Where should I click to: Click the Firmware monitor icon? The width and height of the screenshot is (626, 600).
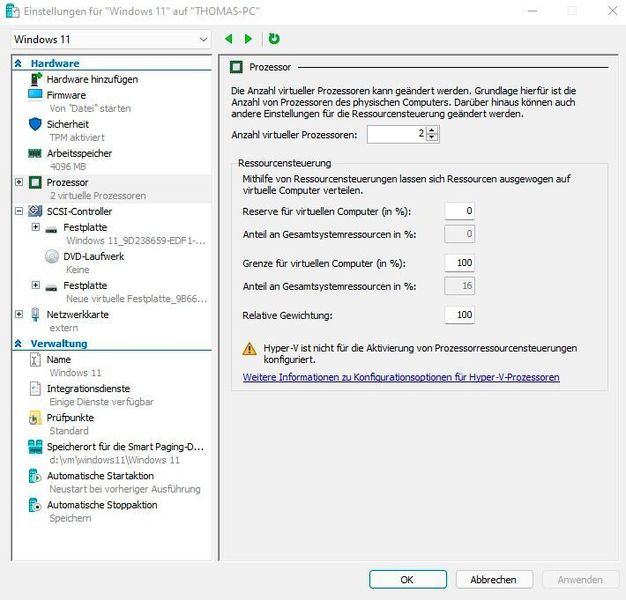pyautogui.click(x=35, y=95)
